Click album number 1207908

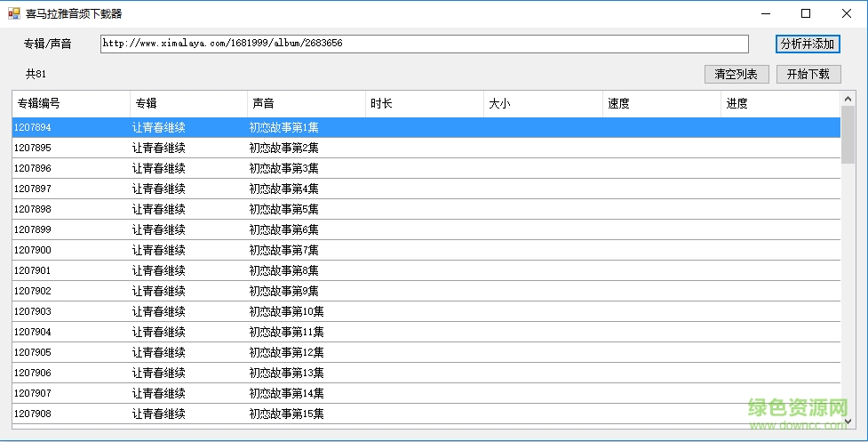tap(33, 414)
